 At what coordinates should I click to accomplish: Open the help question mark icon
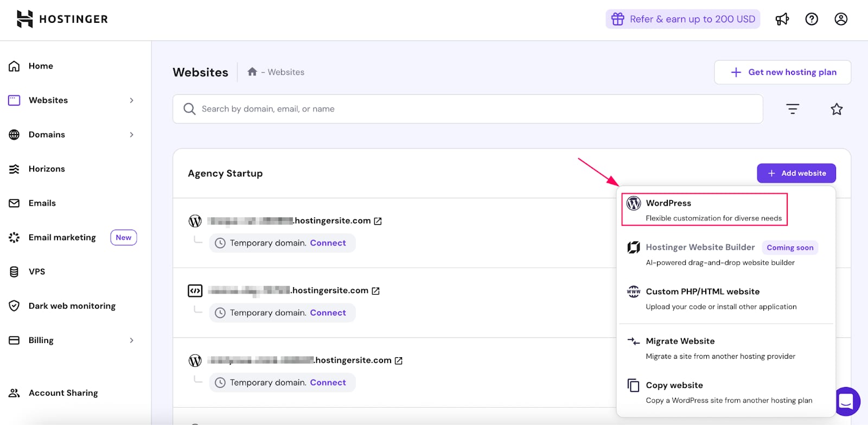[x=812, y=20]
